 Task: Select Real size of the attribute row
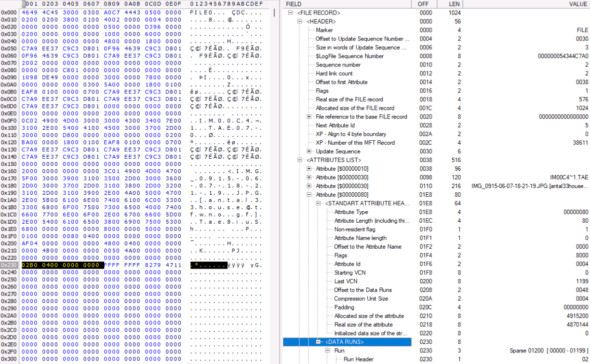pyautogui.click(x=363, y=324)
